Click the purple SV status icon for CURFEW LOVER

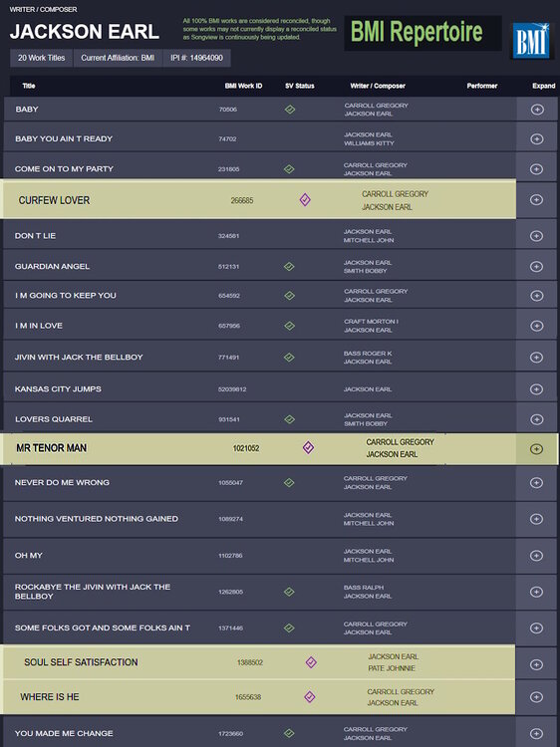tap(305, 199)
